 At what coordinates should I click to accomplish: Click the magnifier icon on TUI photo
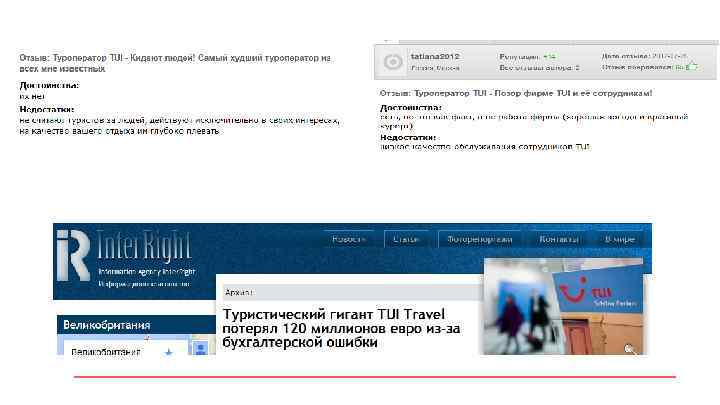point(630,349)
